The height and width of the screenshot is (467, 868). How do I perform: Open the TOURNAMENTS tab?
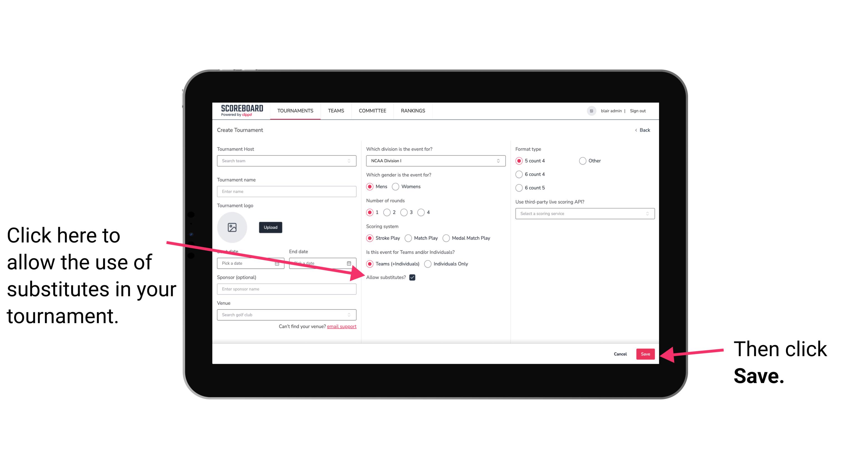point(295,110)
